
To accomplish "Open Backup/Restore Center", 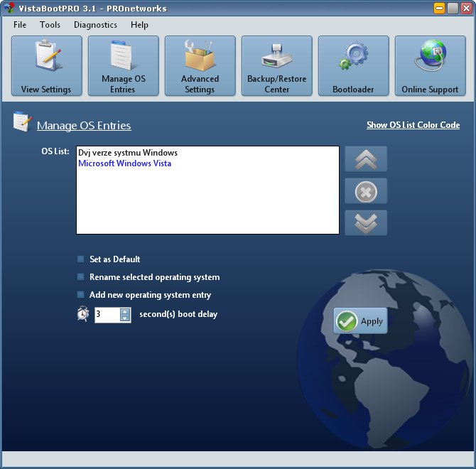I will click(277, 65).
